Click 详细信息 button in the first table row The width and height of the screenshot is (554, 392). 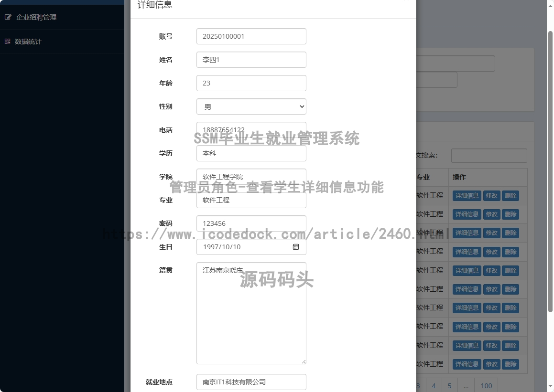coord(467,196)
